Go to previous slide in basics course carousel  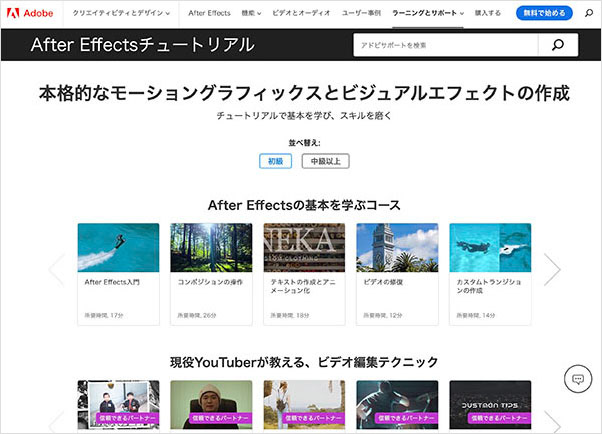coord(57,270)
